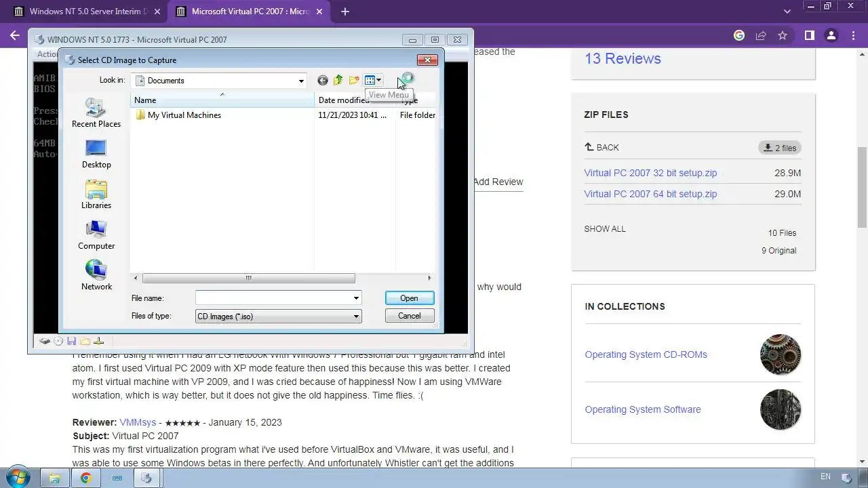Click the Open button
Image resolution: width=868 pixels, height=488 pixels.
point(409,298)
